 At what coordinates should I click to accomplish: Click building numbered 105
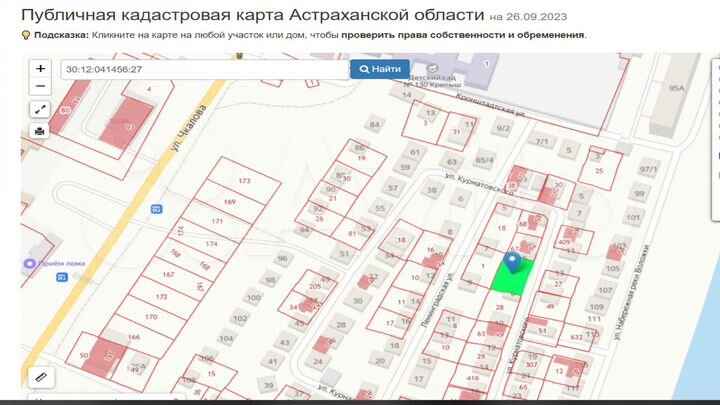coord(613,268)
